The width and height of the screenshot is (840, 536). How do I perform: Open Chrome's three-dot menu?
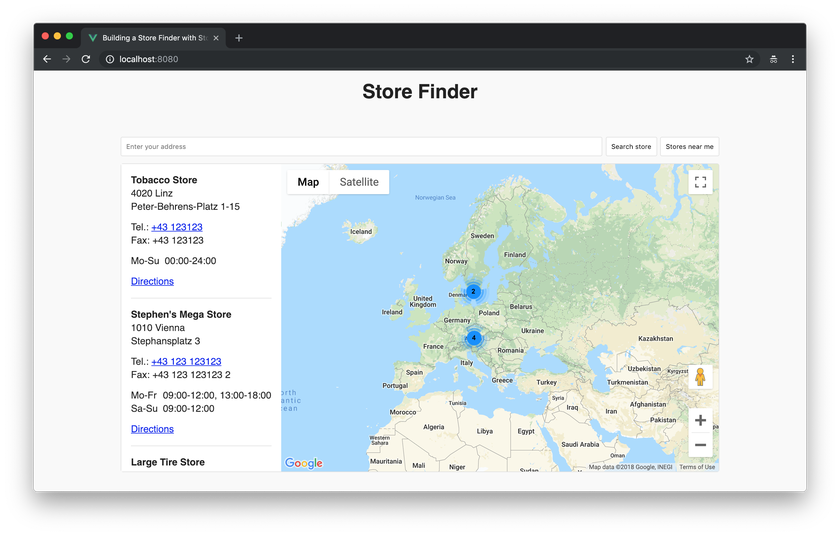[793, 59]
